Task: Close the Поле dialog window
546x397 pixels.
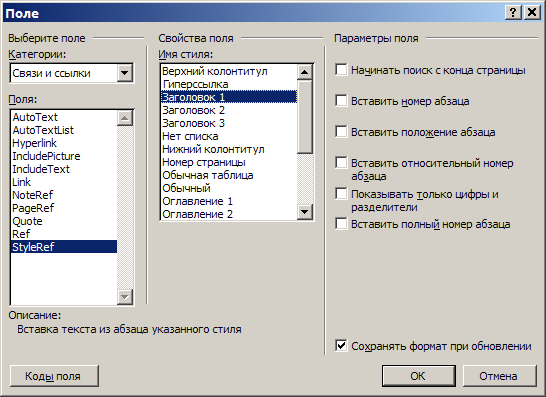Action: coord(532,13)
